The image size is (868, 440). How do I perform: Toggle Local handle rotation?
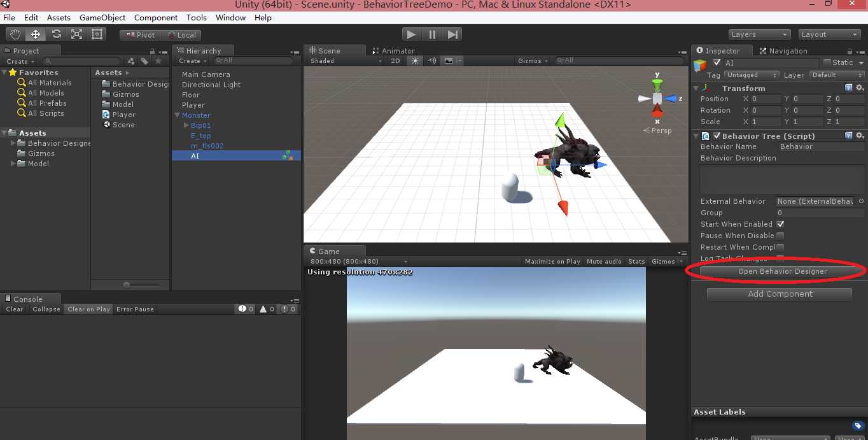pos(181,35)
